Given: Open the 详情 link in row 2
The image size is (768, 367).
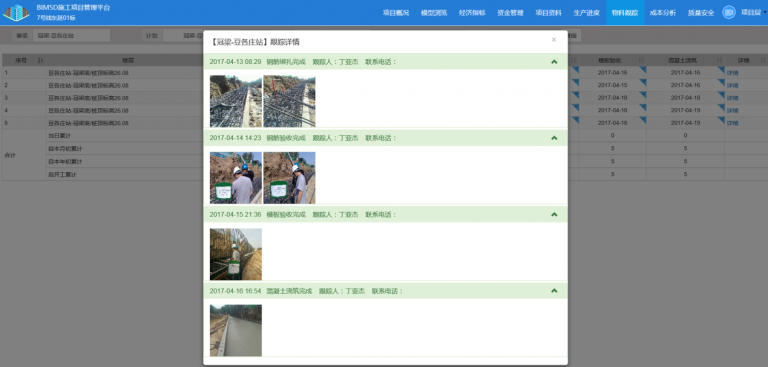Looking at the screenshot, I should 732,85.
